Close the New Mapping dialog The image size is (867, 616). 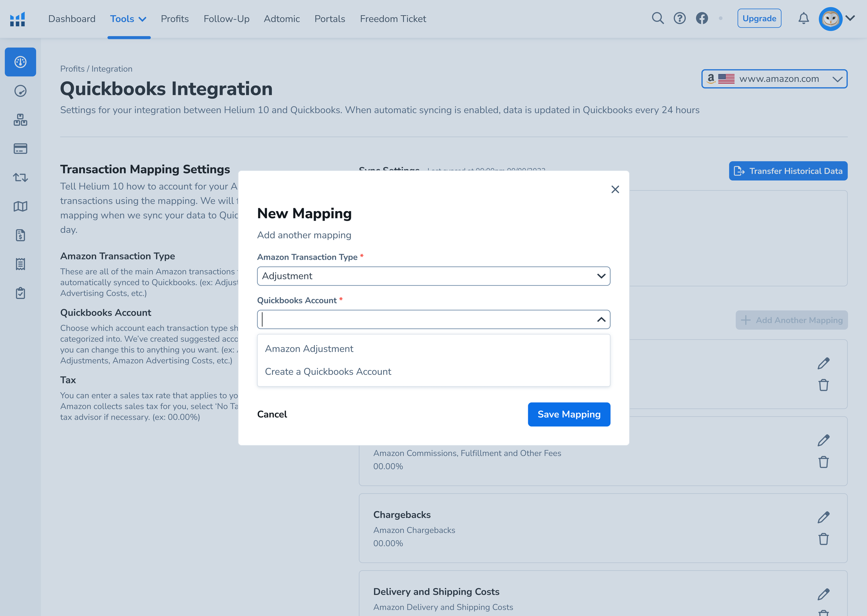[x=615, y=189]
